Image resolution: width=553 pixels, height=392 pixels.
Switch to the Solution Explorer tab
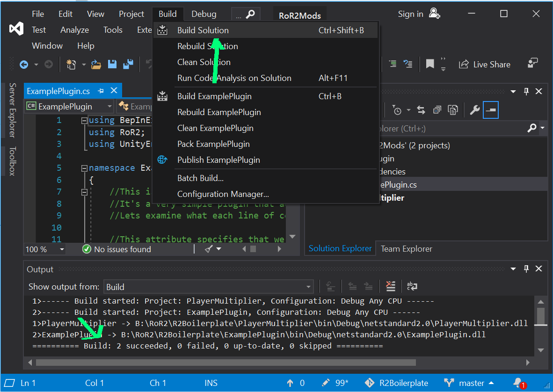[x=340, y=248]
